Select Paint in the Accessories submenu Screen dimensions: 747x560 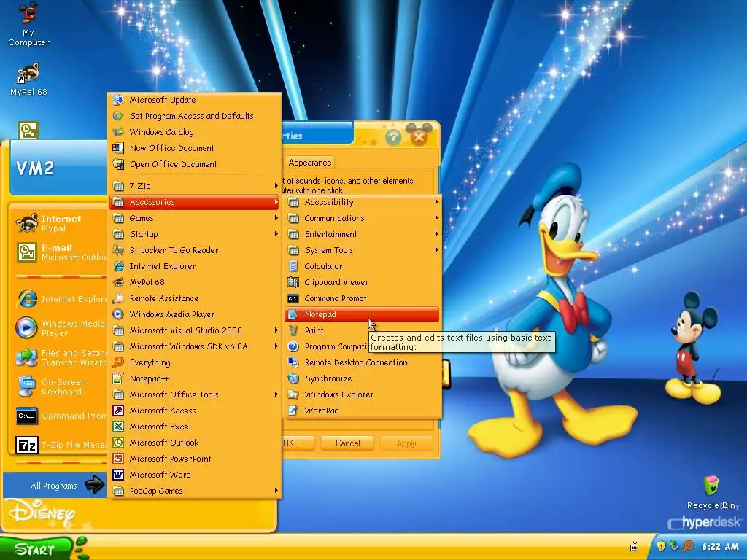coord(362,330)
